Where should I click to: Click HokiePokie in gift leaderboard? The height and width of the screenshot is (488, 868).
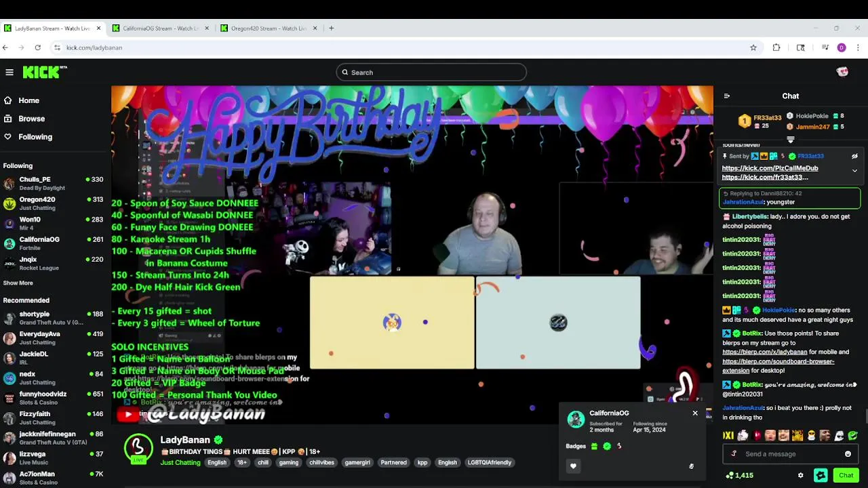812,116
